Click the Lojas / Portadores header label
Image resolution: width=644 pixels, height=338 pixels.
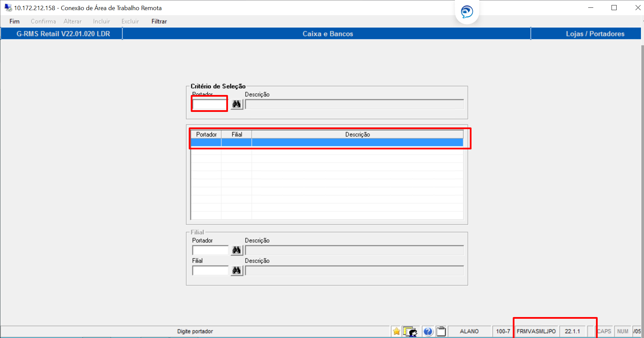pos(595,34)
